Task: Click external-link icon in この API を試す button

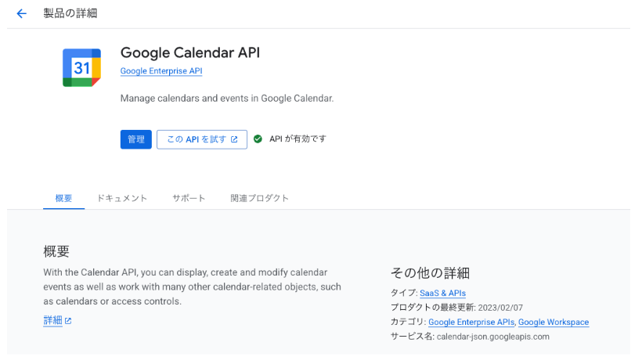Action: 234,139
